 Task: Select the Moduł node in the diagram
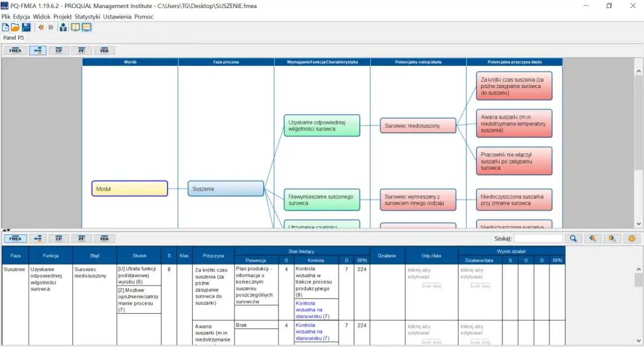[x=129, y=188]
